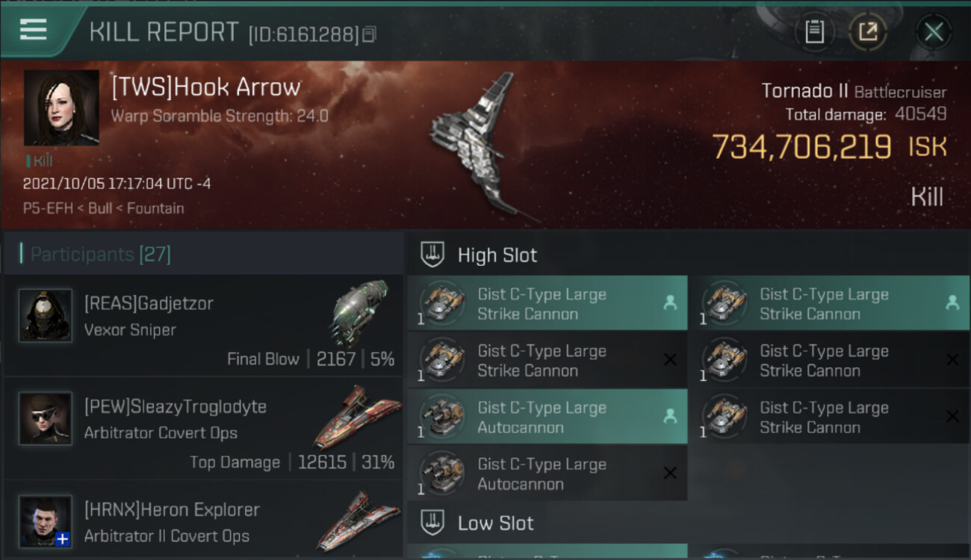The width and height of the screenshot is (971, 560).
Task: Click Heron Explorer's pilot portrait
Action: [46, 520]
